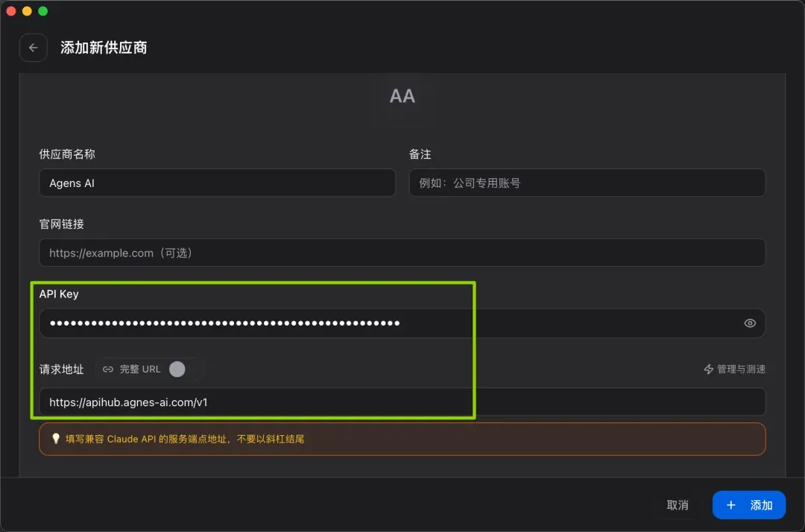Viewport: 805px width, 532px height.
Task: Click the link icon beside 完整 URL
Action: coord(108,370)
